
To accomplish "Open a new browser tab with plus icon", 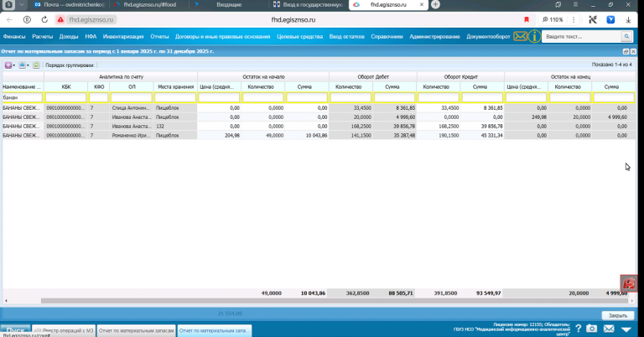I will [435, 4].
